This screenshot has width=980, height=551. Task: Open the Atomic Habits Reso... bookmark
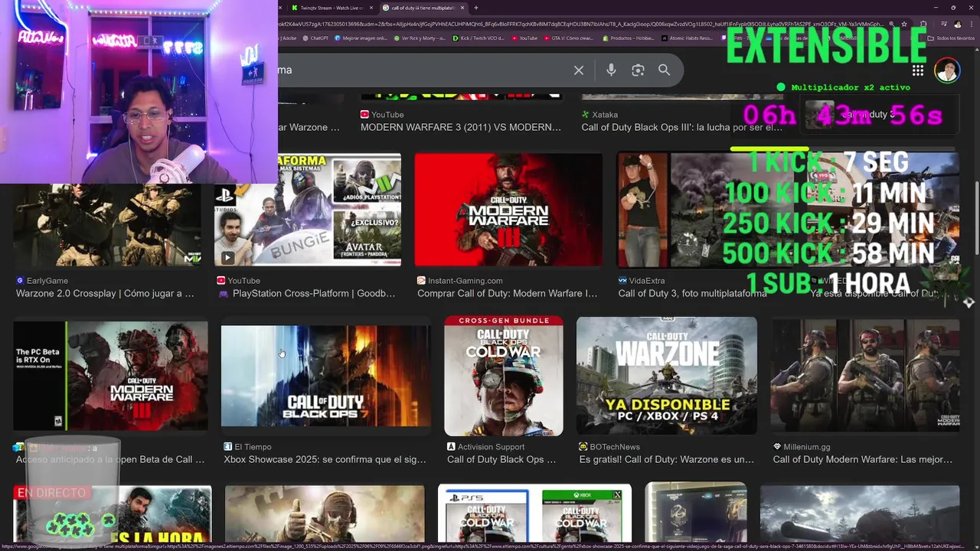686,37
